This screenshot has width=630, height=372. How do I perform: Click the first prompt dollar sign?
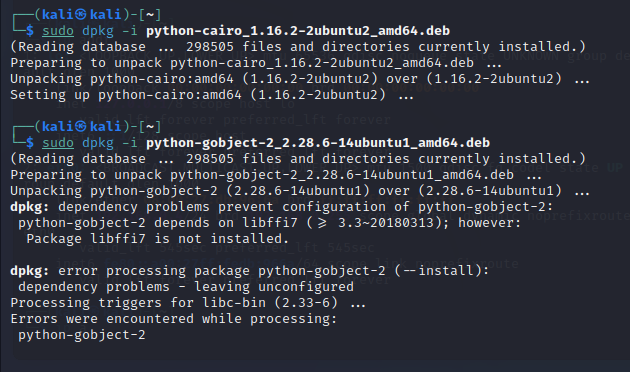coord(30,31)
